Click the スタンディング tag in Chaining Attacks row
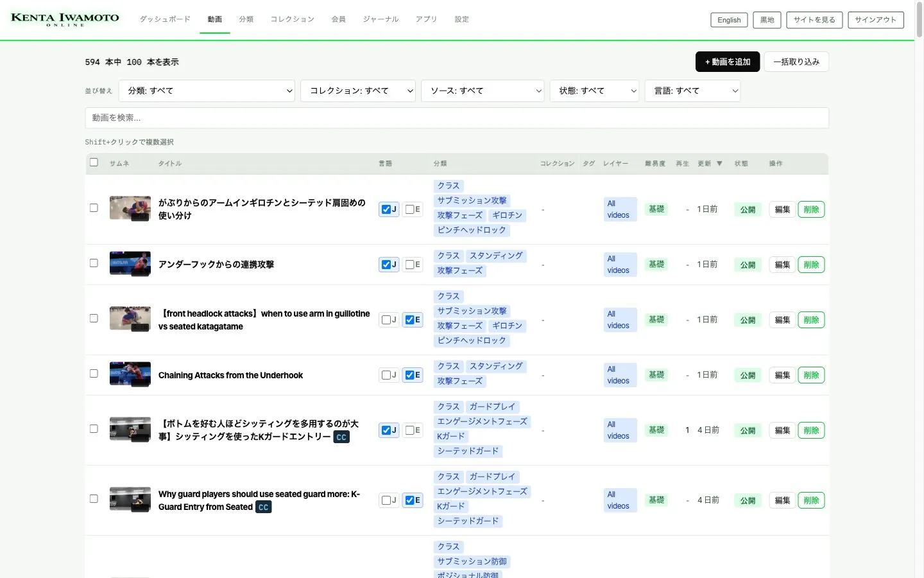924x578 pixels. pyautogui.click(x=496, y=366)
